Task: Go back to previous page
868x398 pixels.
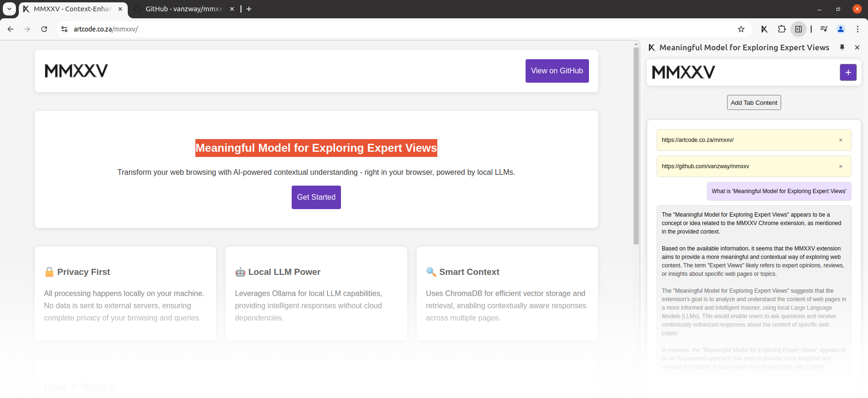Action: 10,29
